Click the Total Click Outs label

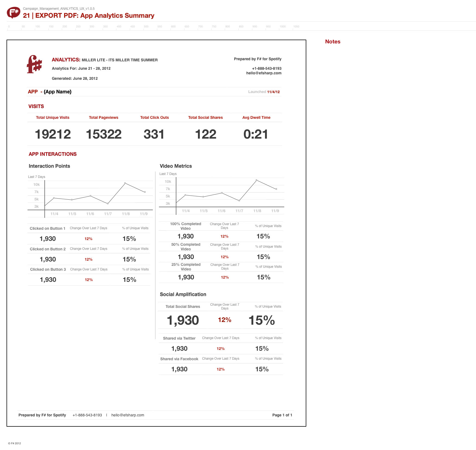pyautogui.click(x=155, y=117)
